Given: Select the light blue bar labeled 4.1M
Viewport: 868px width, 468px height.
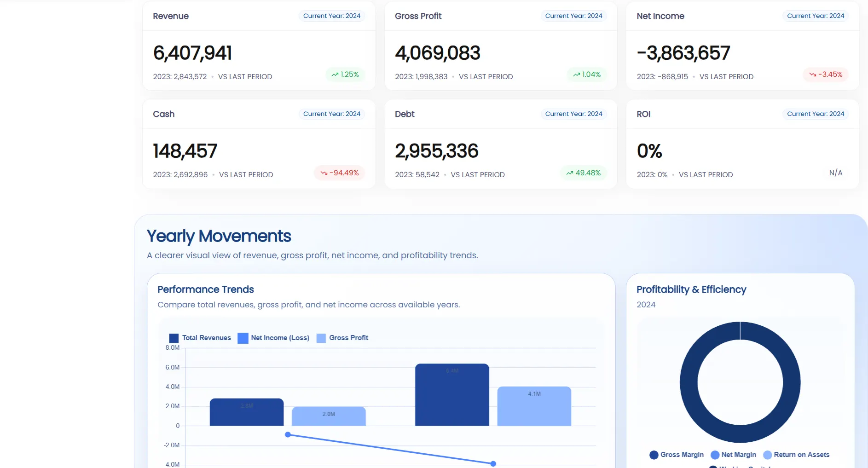Looking at the screenshot, I should pos(534,406).
